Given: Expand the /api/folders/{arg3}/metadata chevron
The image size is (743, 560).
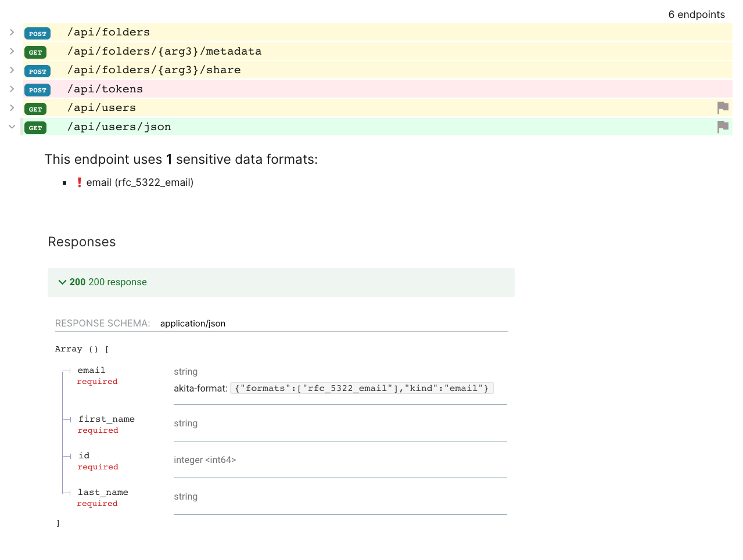Looking at the screenshot, I should coord(12,51).
